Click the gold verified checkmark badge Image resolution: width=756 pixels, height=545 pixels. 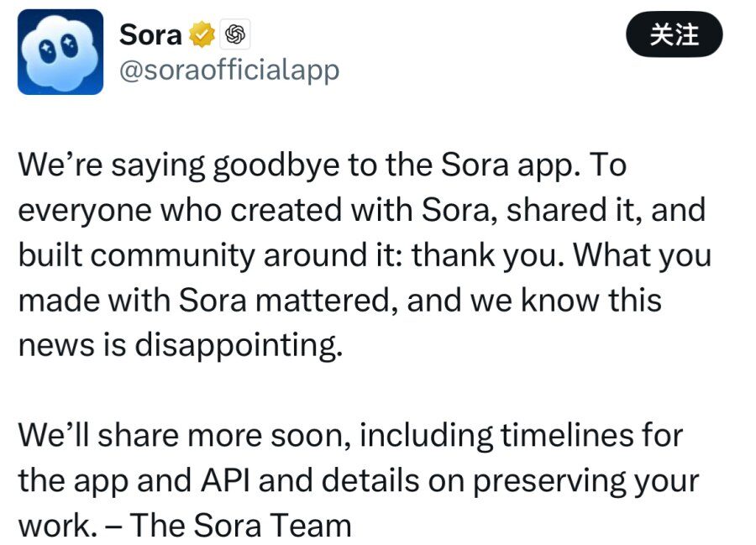pos(202,35)
